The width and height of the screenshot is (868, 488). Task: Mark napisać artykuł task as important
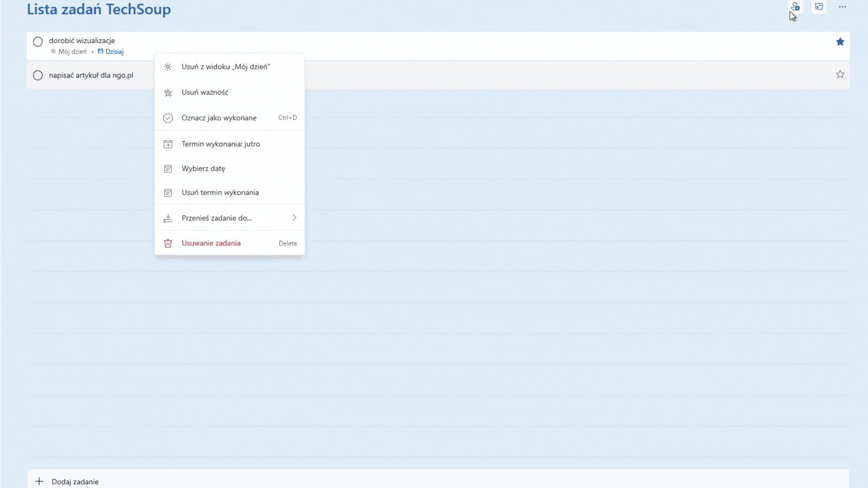[840, 75]
